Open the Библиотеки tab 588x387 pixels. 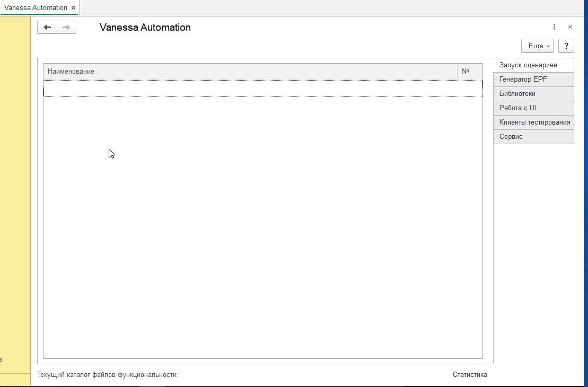click(533, 94)
